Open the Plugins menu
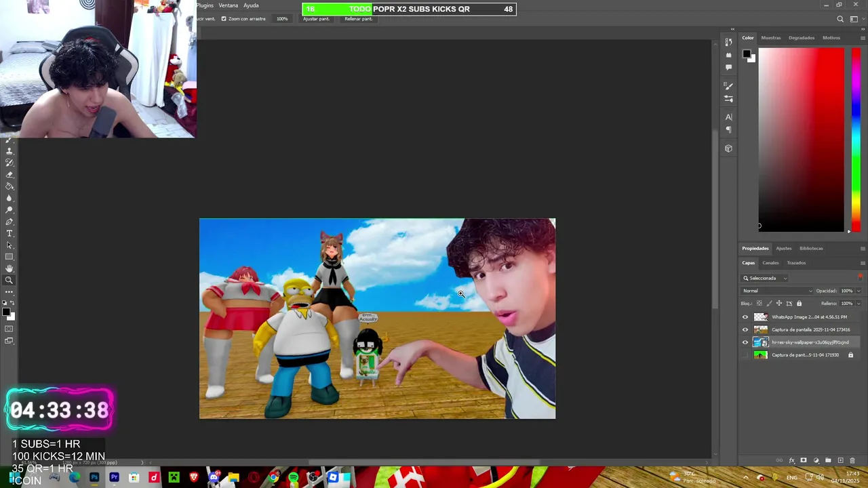The width and height of the screenshot is (868, 488). [x=205, y=5]
